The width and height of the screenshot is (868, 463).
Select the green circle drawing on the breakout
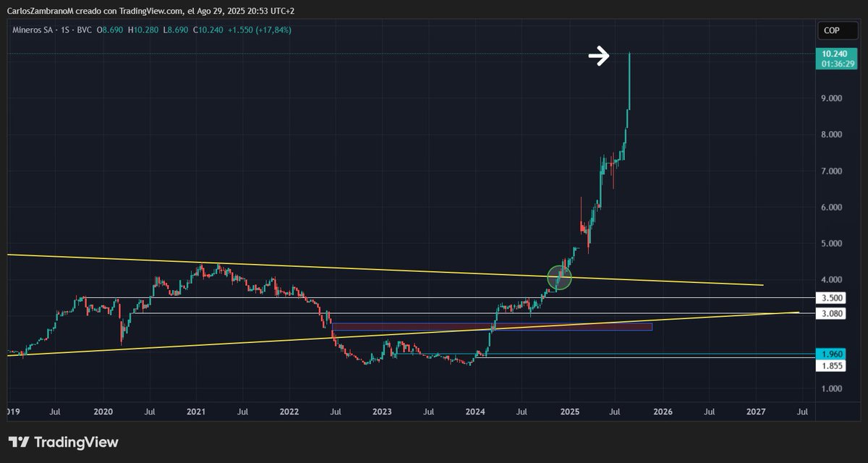pos(560,279)
